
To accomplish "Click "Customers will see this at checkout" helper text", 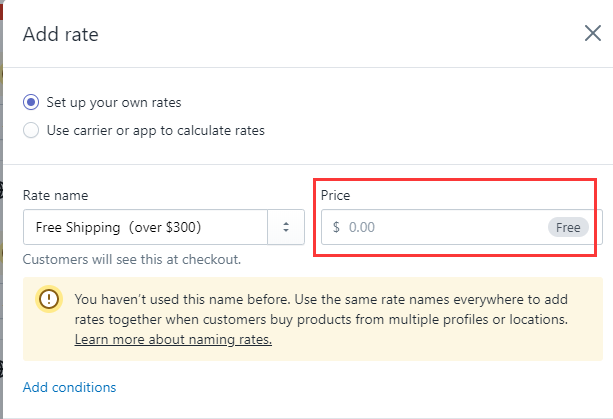I will click(132, 259).
